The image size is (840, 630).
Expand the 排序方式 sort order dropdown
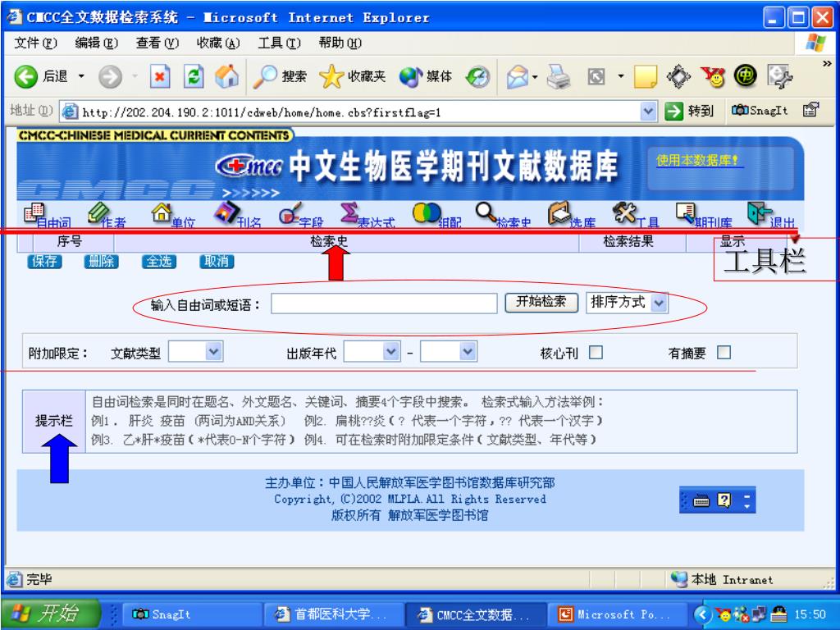click(x=659, y=303)
